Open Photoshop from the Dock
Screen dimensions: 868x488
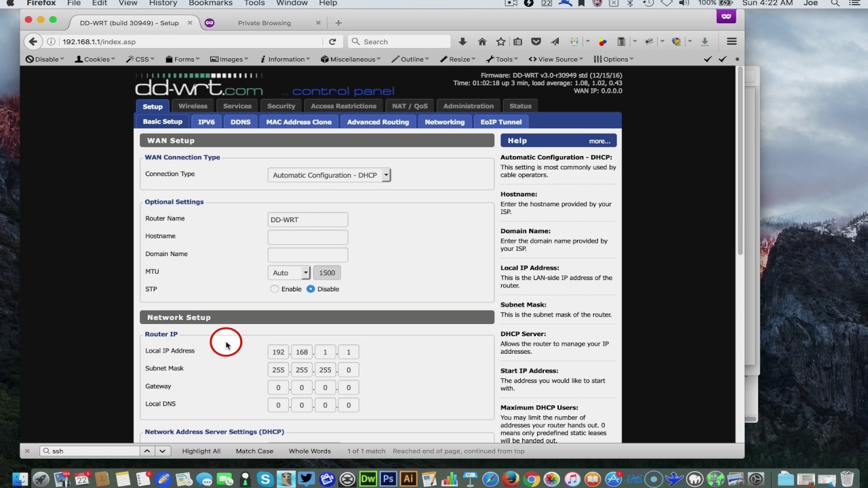[x=388, y=479]
